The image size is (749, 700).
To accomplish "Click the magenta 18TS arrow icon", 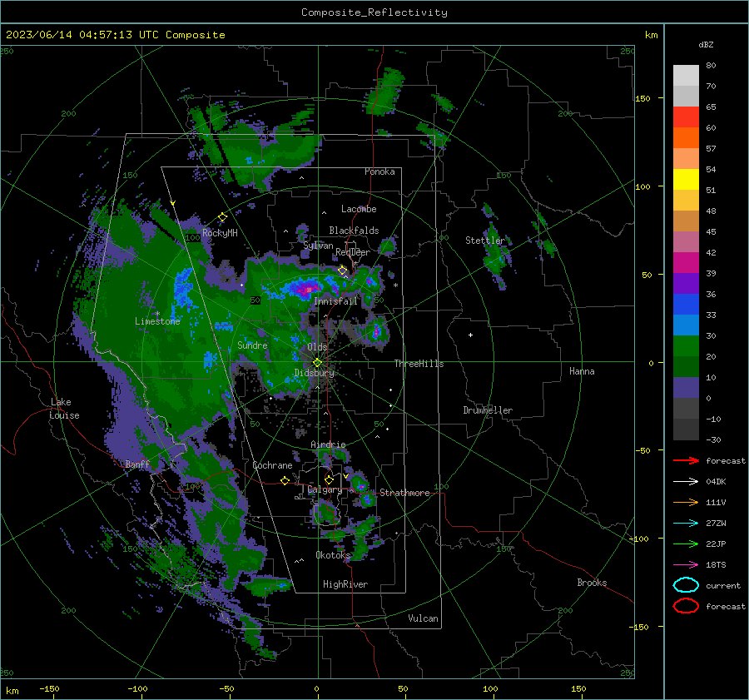I will (686, 565).
